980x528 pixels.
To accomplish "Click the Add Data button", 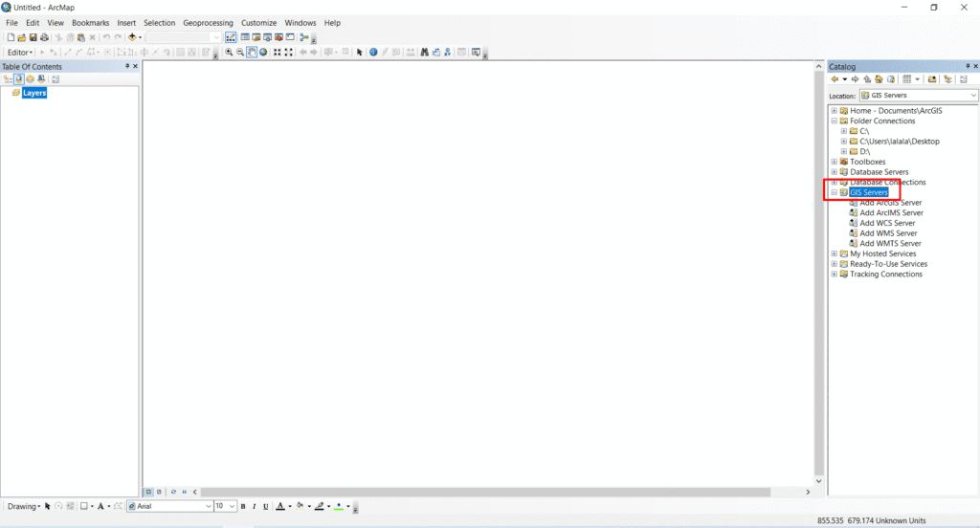I will coord(132,37).
